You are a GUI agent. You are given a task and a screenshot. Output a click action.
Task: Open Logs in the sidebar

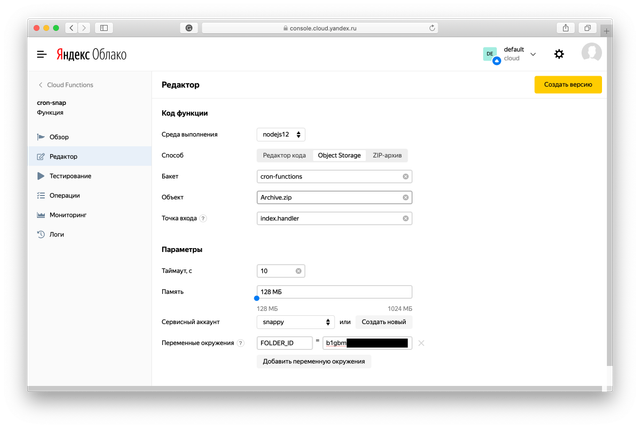[57, 234]
